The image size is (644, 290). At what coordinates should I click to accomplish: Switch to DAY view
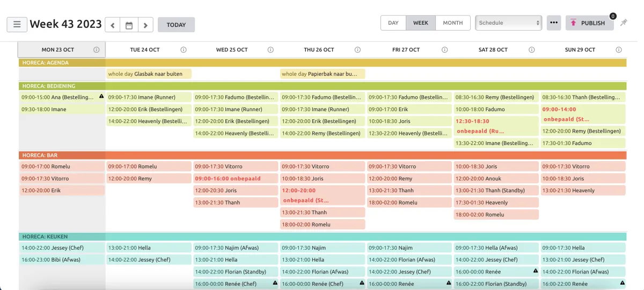pos(393,23)
